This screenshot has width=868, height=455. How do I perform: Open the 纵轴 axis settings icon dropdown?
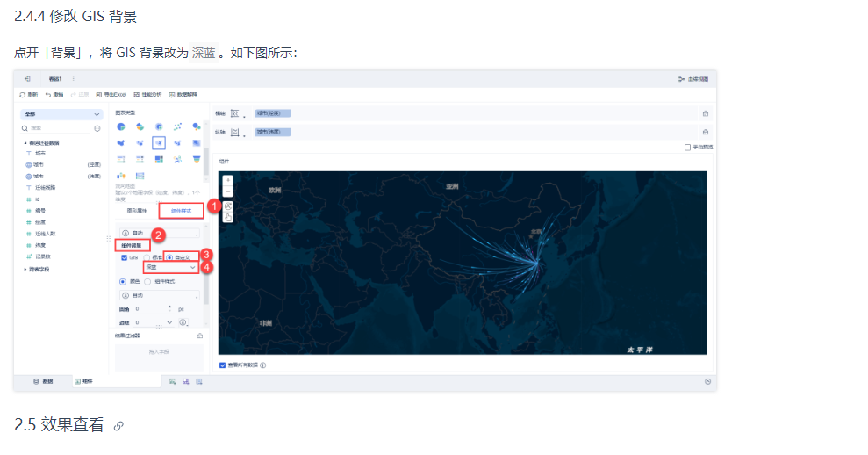click(x=237, y=133)
